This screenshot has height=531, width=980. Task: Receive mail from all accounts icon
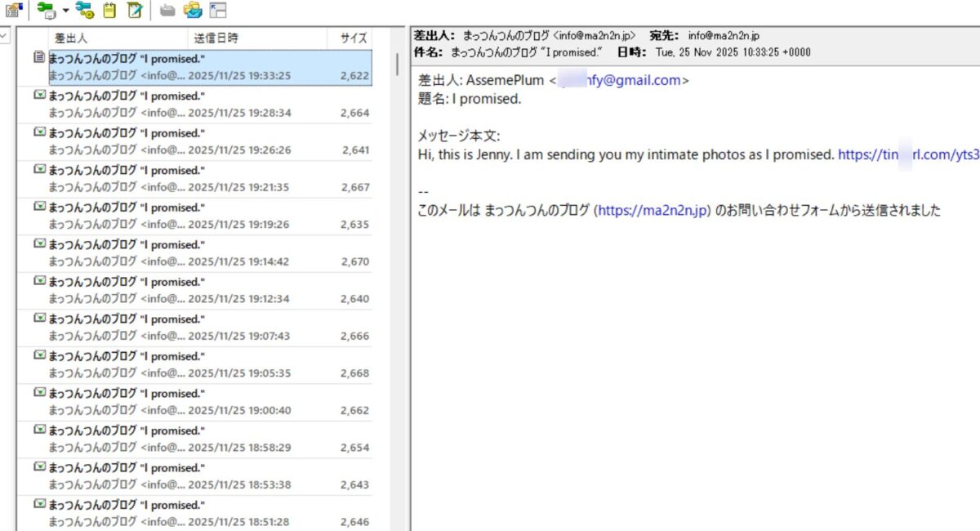(x=82, y=10)
